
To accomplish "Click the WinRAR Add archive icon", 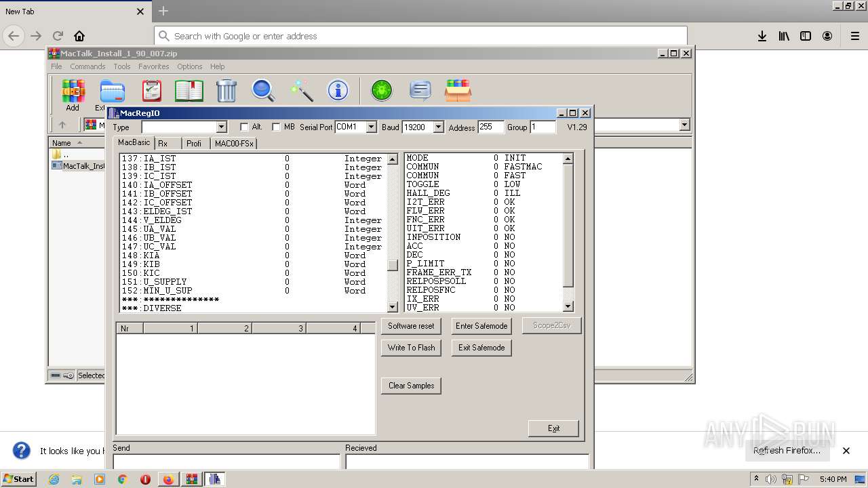I will [x=73, y=91].
